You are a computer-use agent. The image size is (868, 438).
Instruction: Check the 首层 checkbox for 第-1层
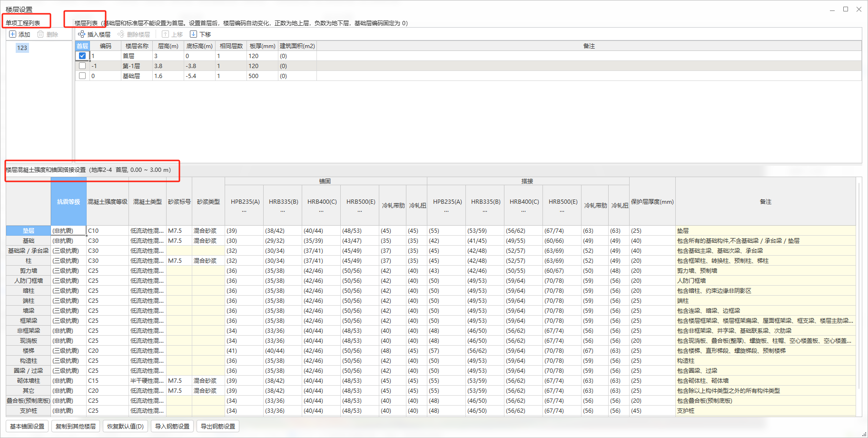tap(82, 66)
